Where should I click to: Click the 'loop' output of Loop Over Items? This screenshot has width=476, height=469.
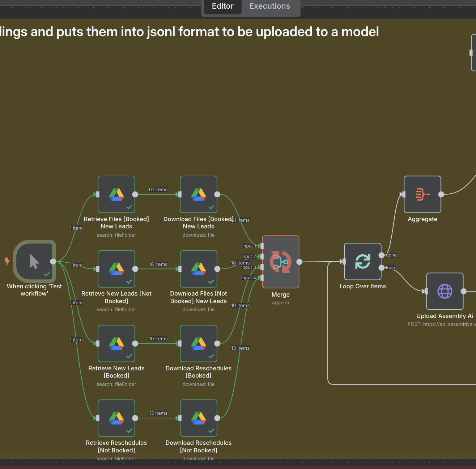[381, 268]
